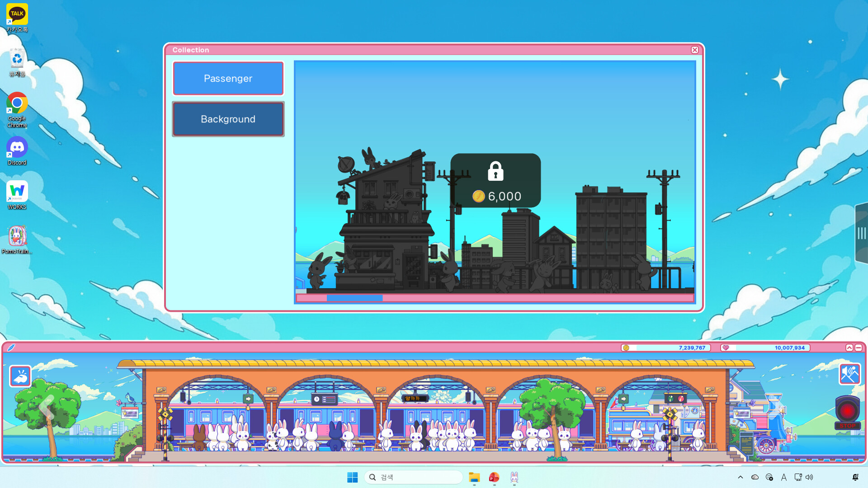The image size is (868, 488).
Task: Click the sleeping notification bell in the tray
Action: coord(856,477)
